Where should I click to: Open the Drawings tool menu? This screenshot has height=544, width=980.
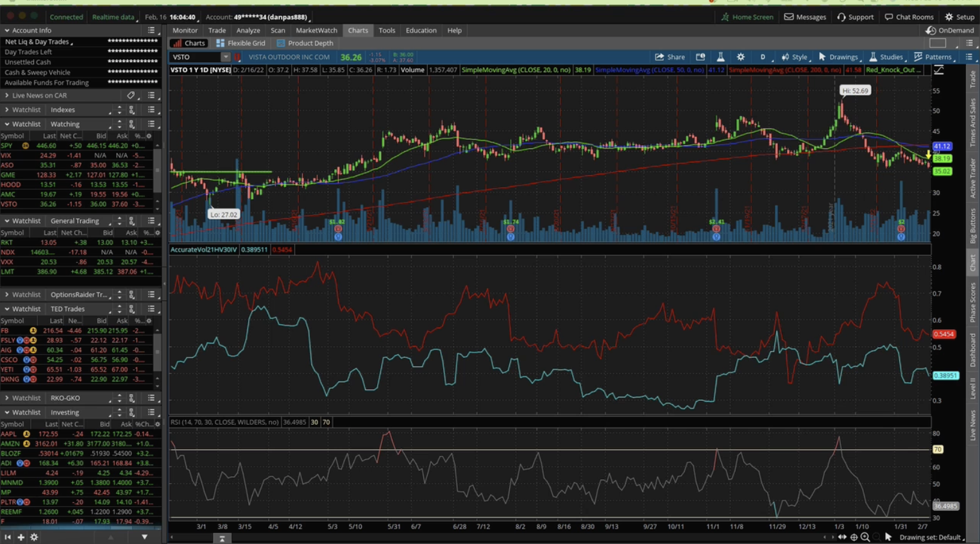839,57
